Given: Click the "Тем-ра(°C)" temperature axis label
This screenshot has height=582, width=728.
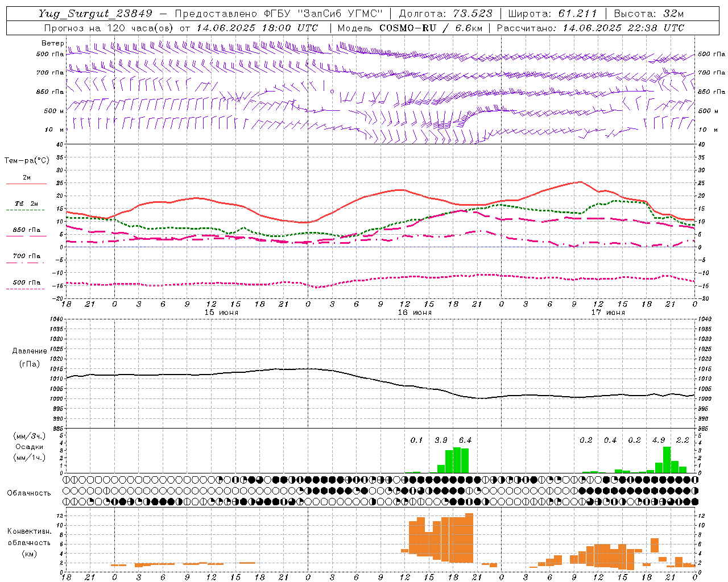Looking at the screenshot, I should pos(27,161).
